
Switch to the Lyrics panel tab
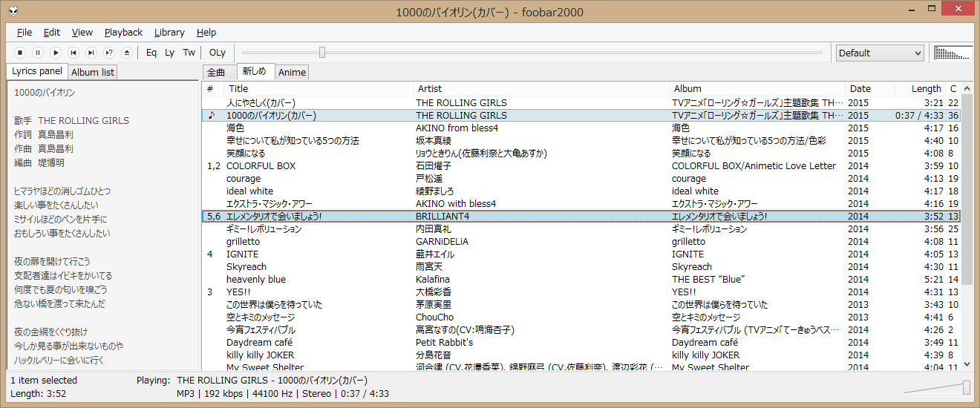pyautogui.click(x=37, y=71)
